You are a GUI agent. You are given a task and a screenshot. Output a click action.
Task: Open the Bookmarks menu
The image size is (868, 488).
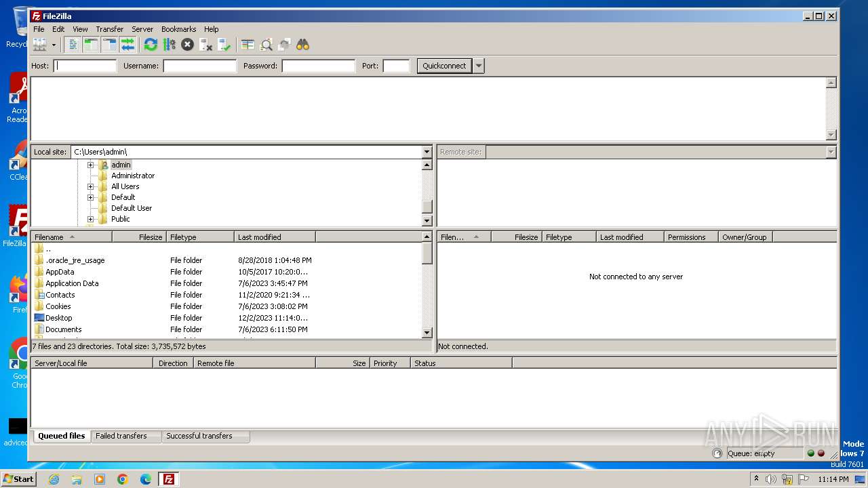click(178, 29)
